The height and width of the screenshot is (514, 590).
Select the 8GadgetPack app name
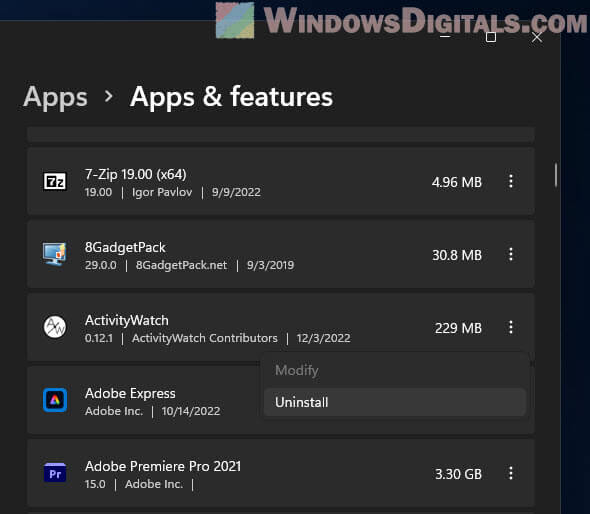[125, 248]
